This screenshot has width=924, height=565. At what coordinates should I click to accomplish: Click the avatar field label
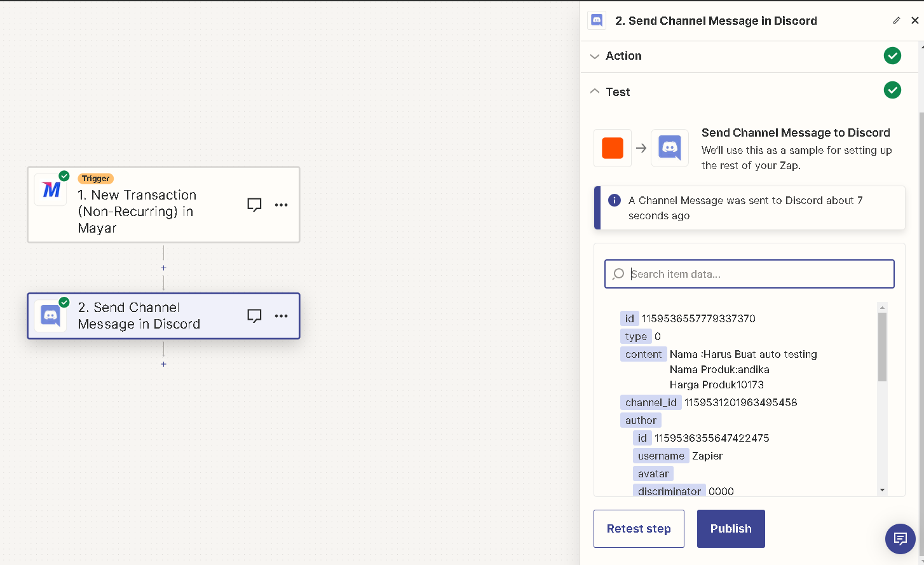[x=653, y=473]
